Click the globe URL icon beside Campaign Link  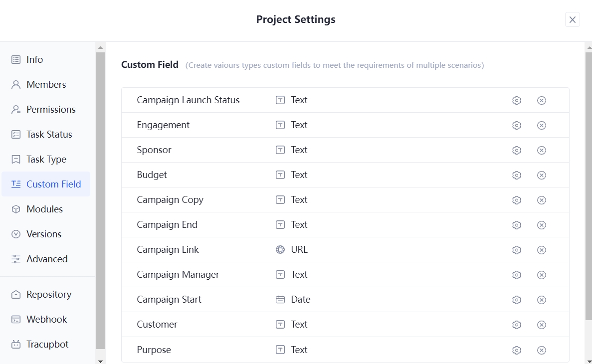point(280,250)
